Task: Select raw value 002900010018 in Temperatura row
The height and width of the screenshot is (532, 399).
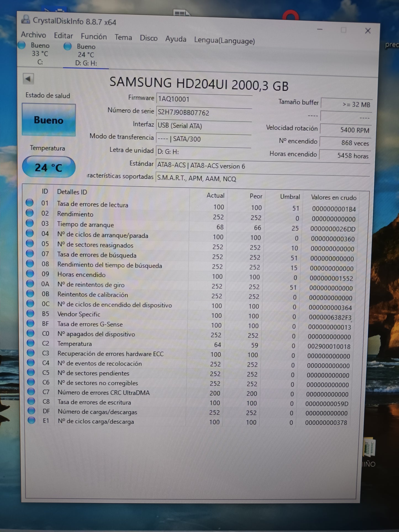Action: [x=329, y=346]
